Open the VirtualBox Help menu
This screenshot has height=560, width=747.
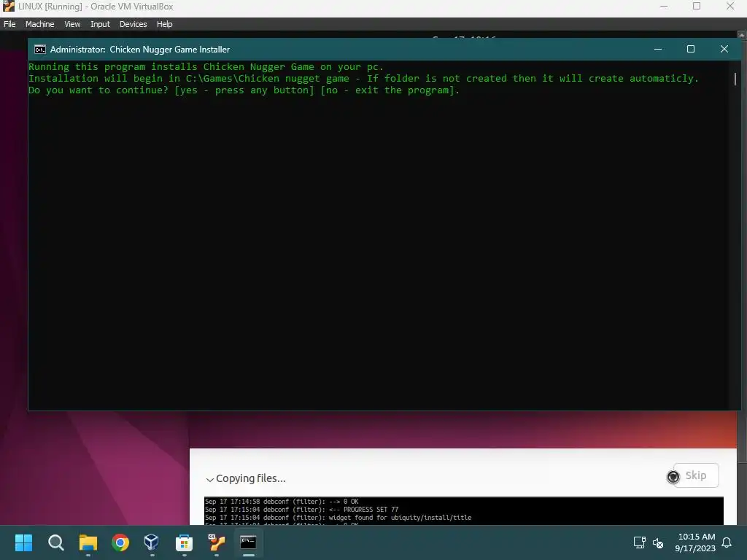[164, 24]
